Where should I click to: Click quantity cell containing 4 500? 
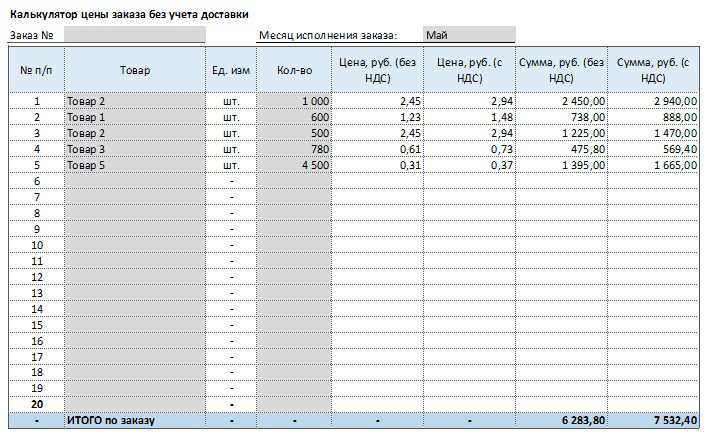click(x=294, y=165)
